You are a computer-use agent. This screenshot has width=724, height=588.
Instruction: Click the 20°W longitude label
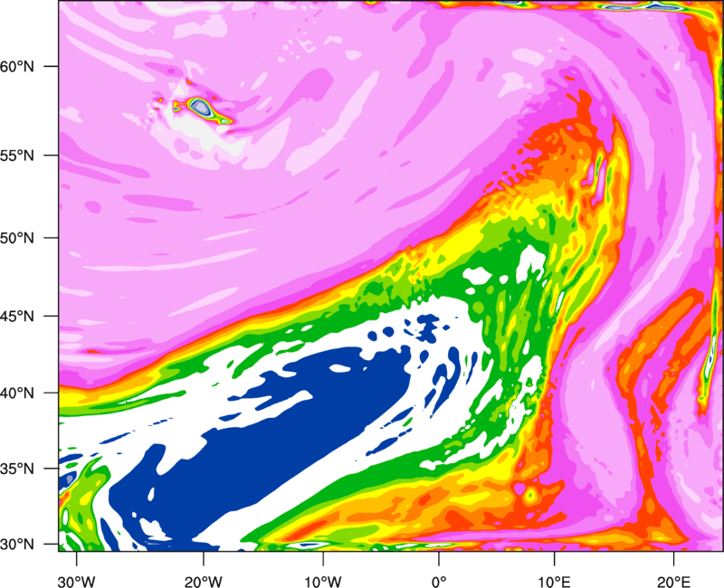tap(204, 582)
